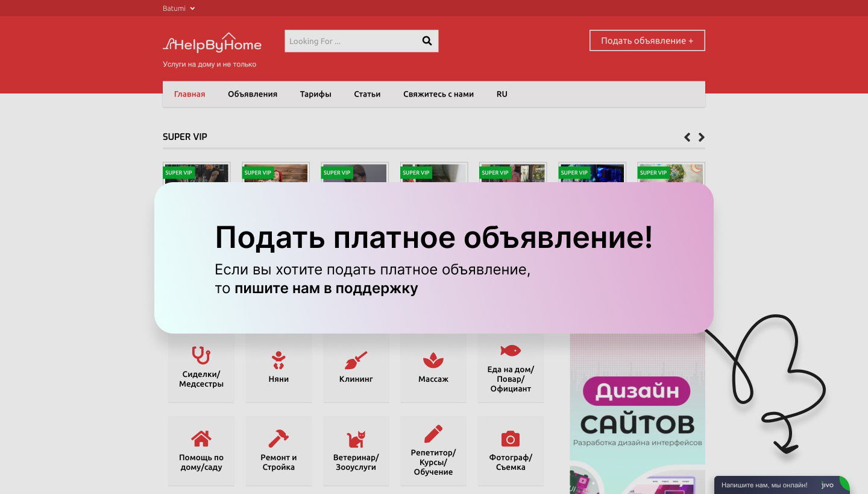Open the Тарифы section
Screen dimensions: 868x494
pos(316,94)
